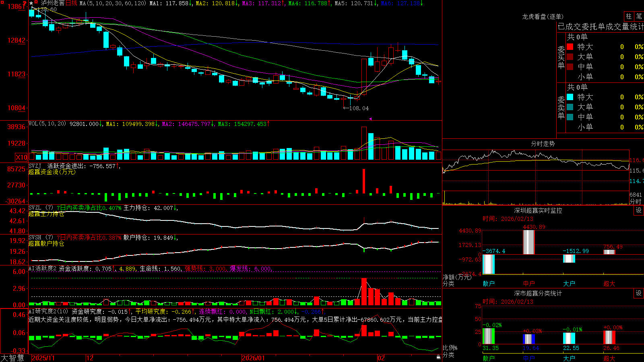Click the red question mark help icon
Viewport: 644px width, 362px height.
pyautogui.click(x=25, y=3)
